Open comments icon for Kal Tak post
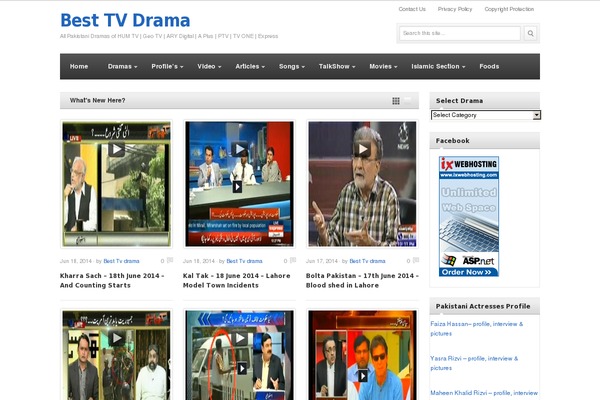 pyautogui.click(x=293, y=261)
